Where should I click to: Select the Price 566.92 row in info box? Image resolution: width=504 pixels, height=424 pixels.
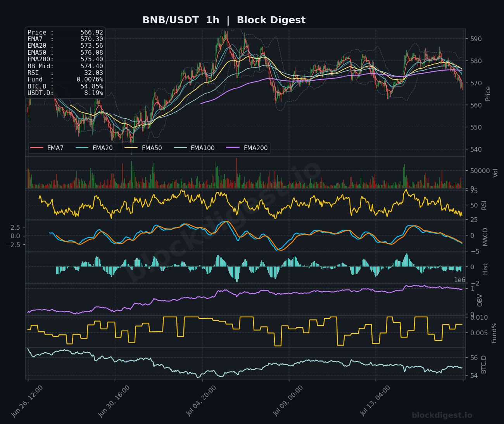(x=65, y=33)
